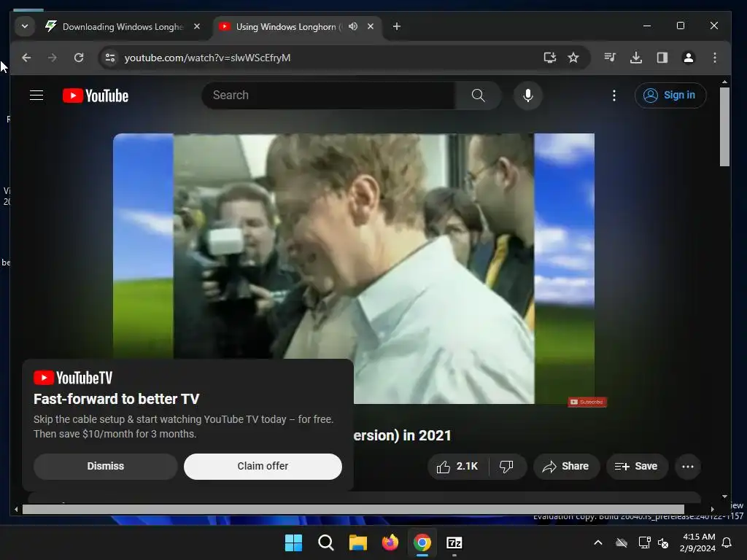Open Chrome profile icon

pyautogui.click(x=689, y=58)
